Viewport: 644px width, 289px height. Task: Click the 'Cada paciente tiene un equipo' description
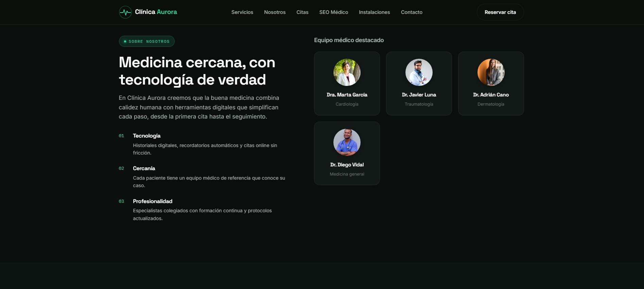209,182
